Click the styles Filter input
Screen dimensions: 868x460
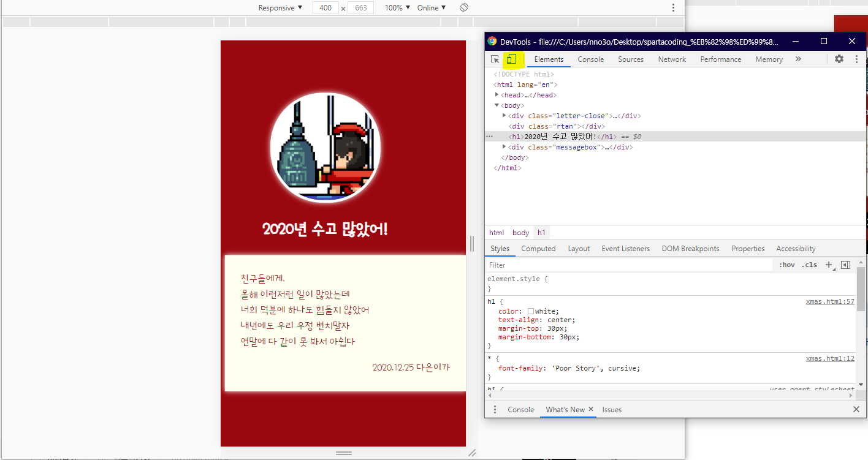point(630,265)
